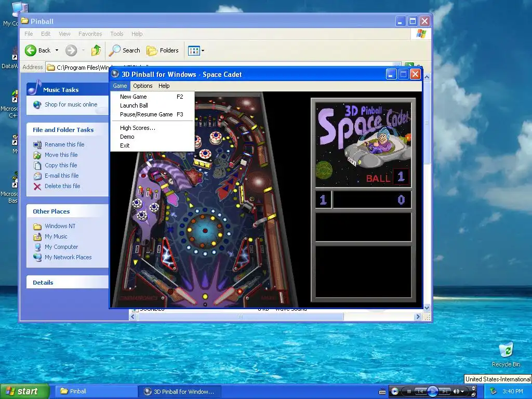
Task: Open the Help menu in 3D Pinball
Action: pyautogui.click(x=164, y=86)
